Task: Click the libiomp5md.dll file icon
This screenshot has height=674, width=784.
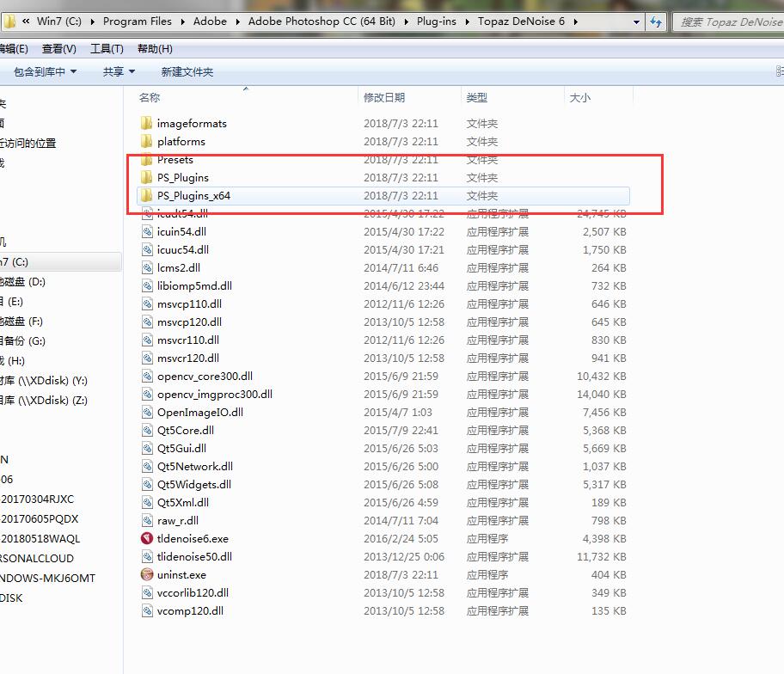Action: pos(147,285)
